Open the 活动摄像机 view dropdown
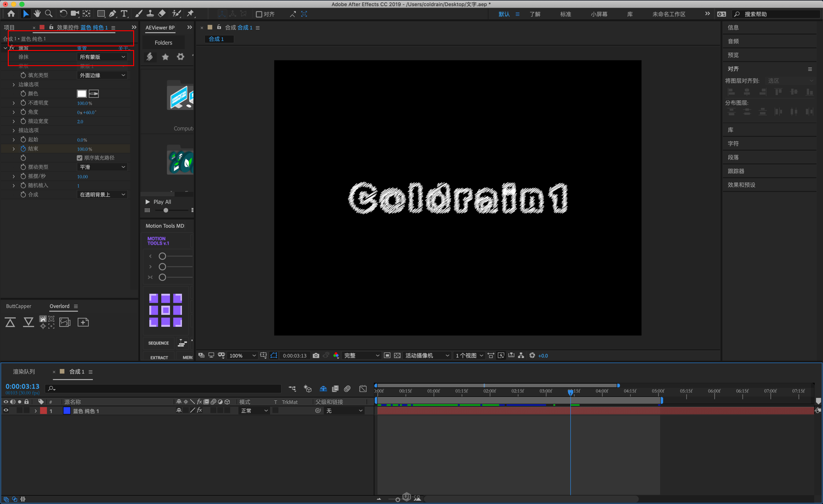 coord(427,356)
